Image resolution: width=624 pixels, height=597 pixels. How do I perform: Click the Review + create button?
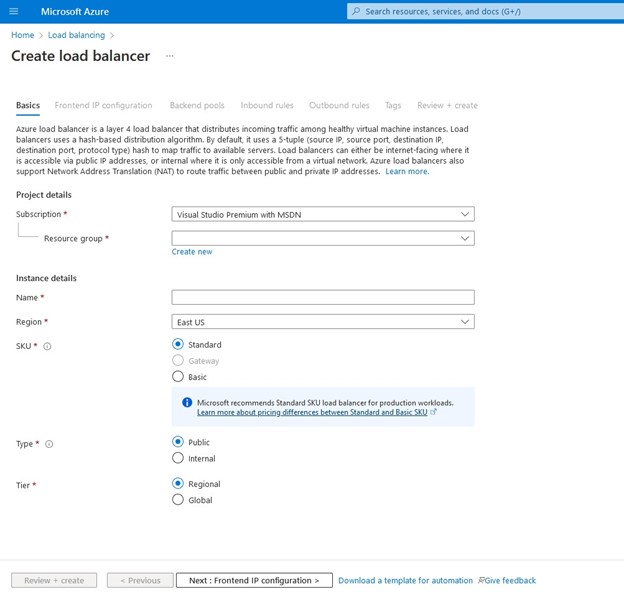tap(54, 580)
